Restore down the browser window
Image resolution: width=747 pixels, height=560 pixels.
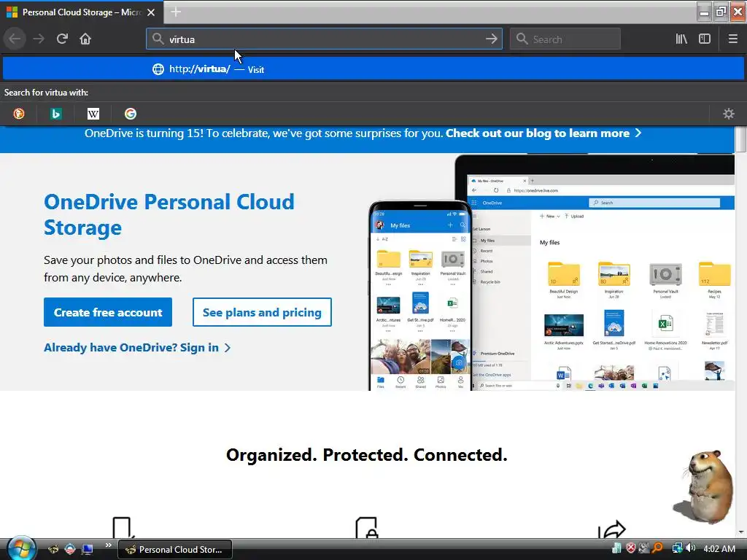[x=721, y=12]
